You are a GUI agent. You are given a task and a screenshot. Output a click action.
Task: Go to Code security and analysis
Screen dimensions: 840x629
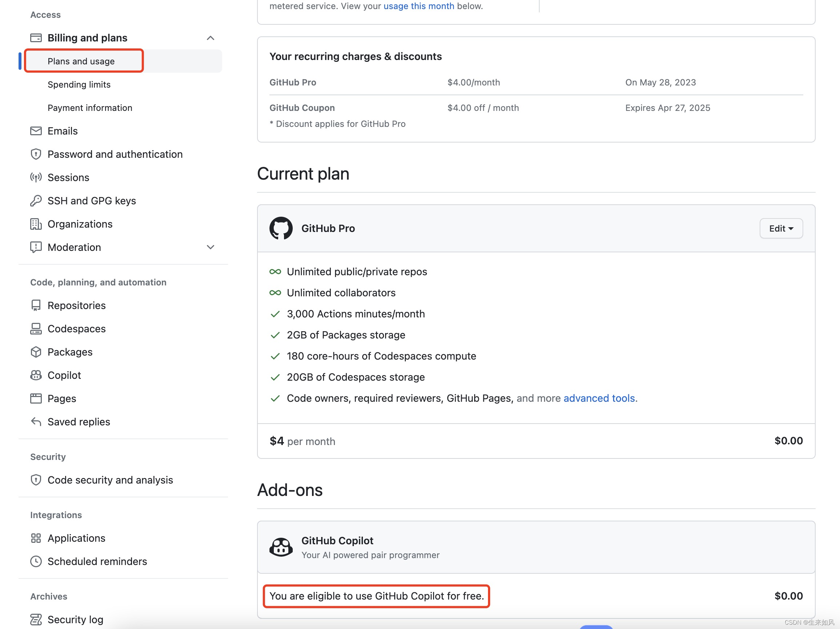110,480
